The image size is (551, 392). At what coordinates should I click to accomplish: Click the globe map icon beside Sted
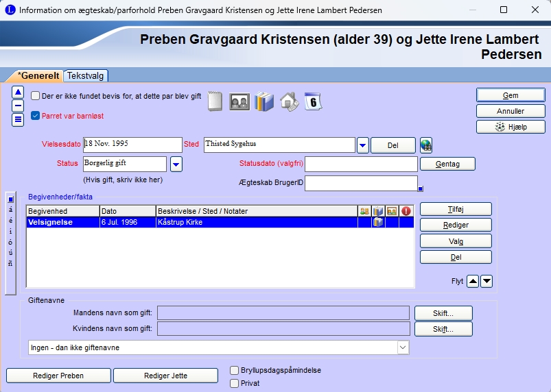pyautogui.click(x=426, y=145)
